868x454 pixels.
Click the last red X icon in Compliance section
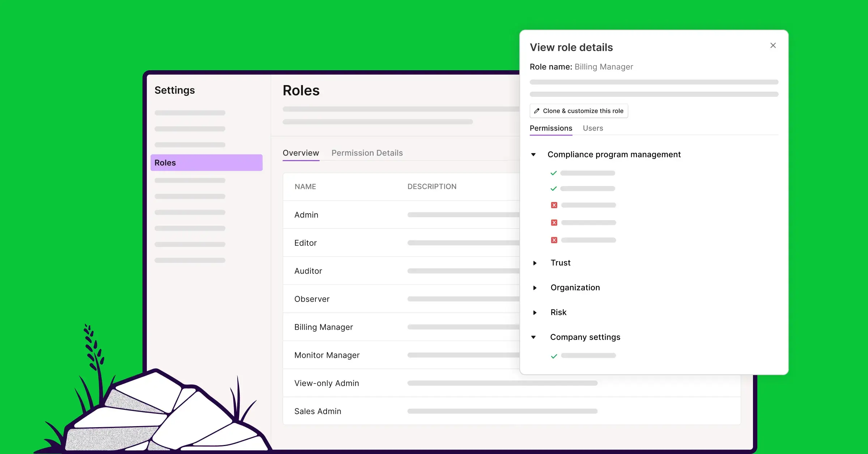tap(554, 240)
